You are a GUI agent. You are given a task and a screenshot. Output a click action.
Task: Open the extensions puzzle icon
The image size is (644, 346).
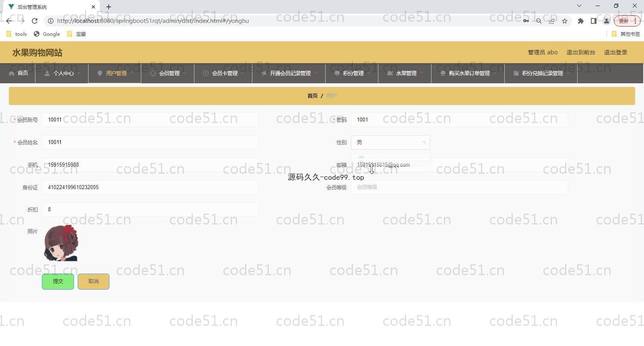pyautogui.click(x=580, y=21)
